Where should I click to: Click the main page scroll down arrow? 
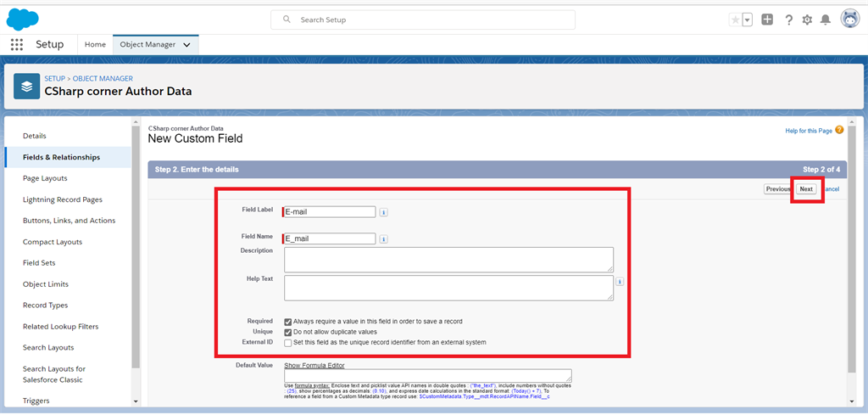(x=852, y=401)
